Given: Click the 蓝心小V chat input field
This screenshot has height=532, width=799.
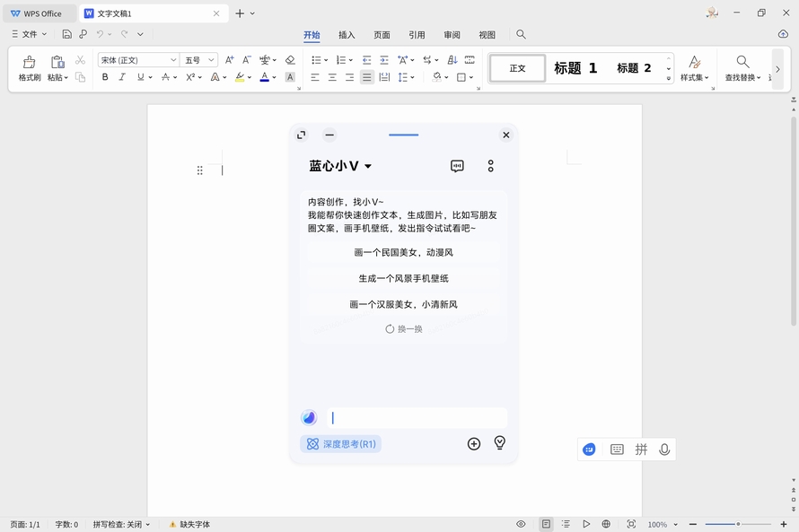Looking at the screenshot, I should tap(417, 418).
